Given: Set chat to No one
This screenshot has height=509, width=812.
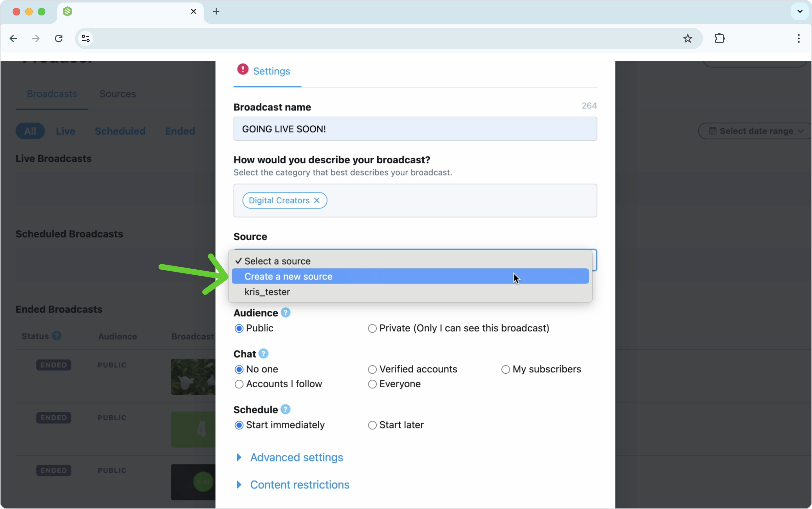Looking at the screenshot, I should 239,369.
